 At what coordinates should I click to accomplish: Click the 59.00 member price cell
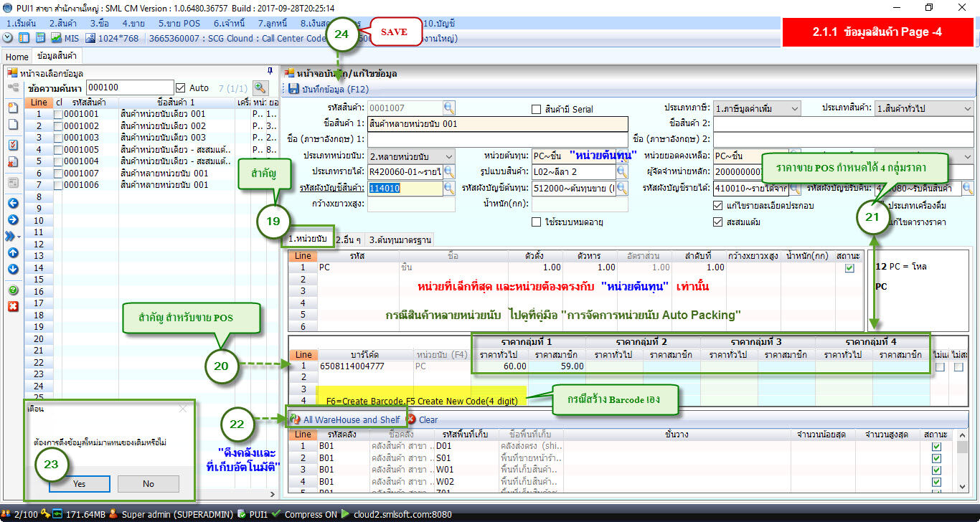click(557, 366)
